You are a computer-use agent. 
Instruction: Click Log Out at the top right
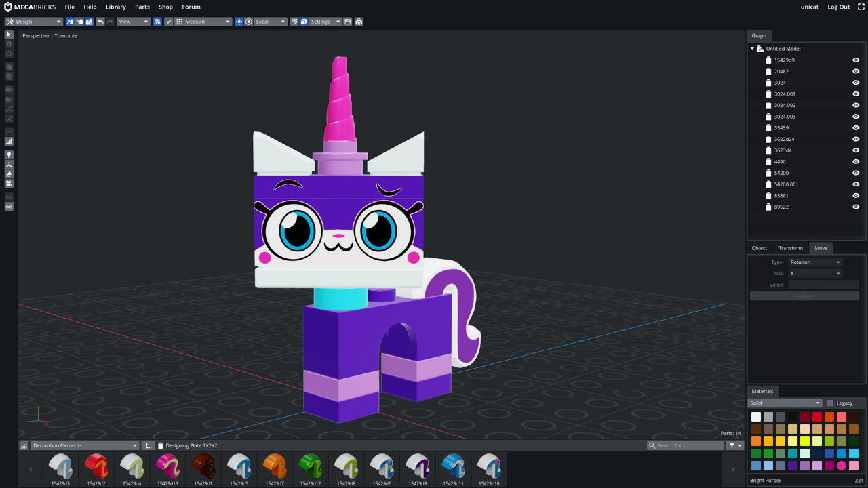pyautogui.click(x=838, y=7)
